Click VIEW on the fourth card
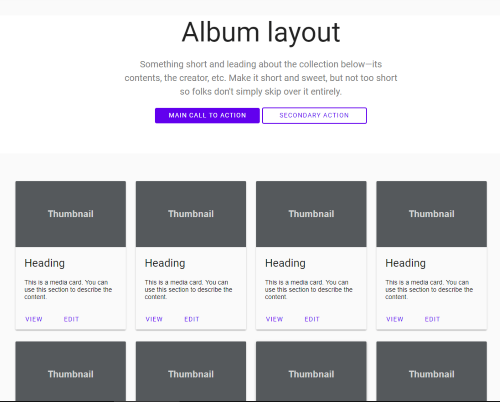Image resolution: width=500 pixels, height=402 pixels. coord(395,319)
